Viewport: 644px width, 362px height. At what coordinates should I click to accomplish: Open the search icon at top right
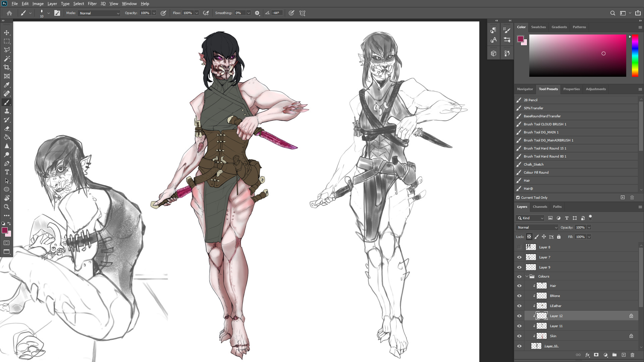(613, 13)
